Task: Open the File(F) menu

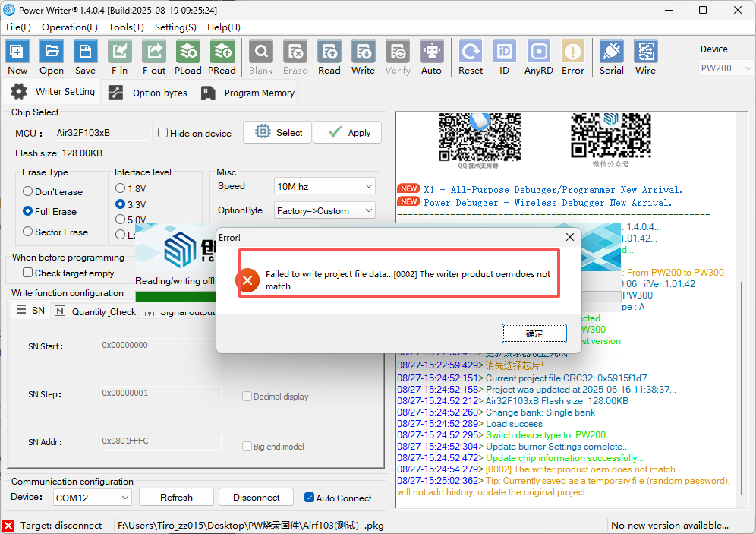Action: [x=18, y=27]
